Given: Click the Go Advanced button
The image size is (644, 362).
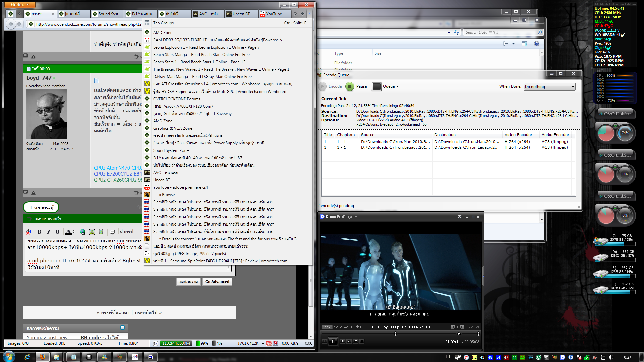Looking at the screenshot, I should coord(217,282).
